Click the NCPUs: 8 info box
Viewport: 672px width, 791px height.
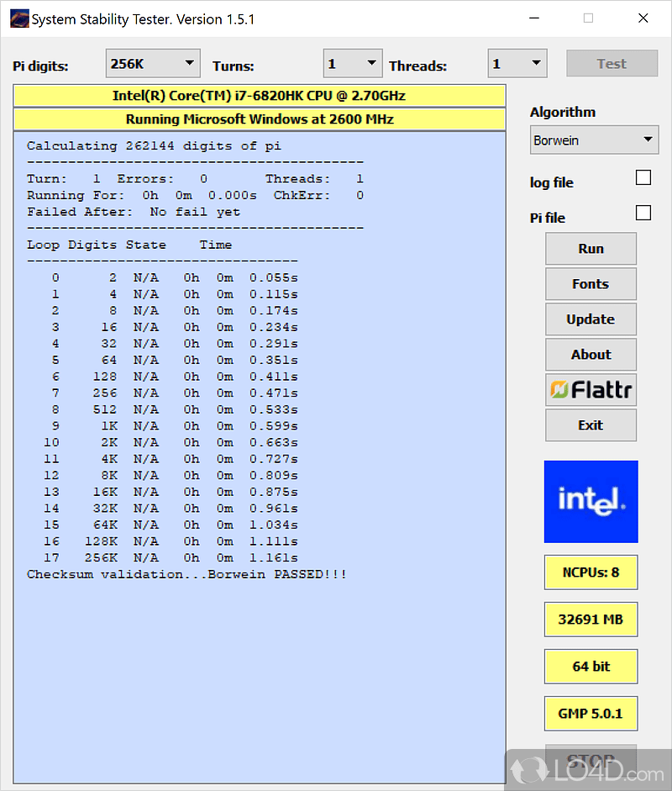click(x=591, y=572)
